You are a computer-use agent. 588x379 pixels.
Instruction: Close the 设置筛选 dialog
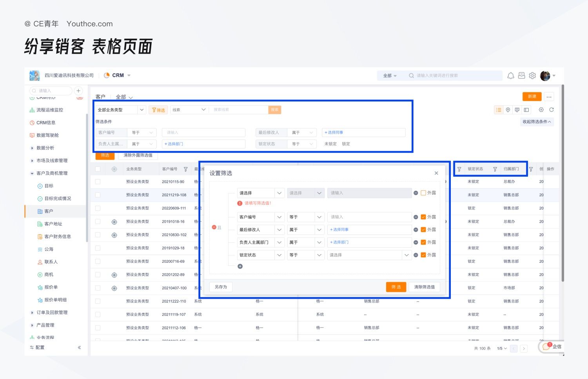click(x=436, y=173)
